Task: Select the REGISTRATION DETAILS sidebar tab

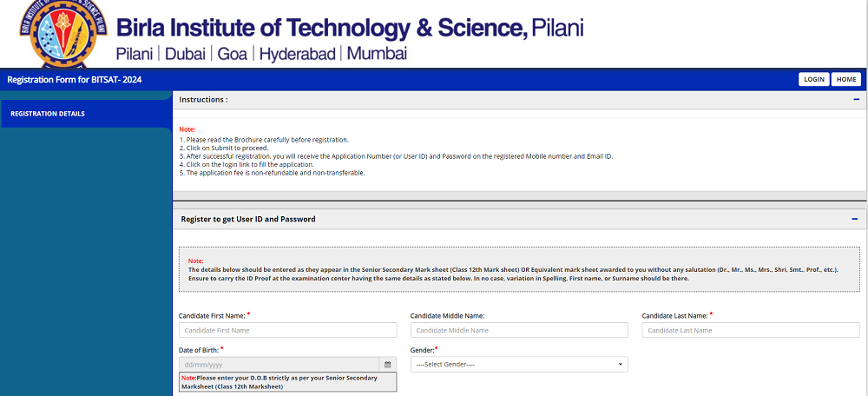Action: click(x=48, y=114)
